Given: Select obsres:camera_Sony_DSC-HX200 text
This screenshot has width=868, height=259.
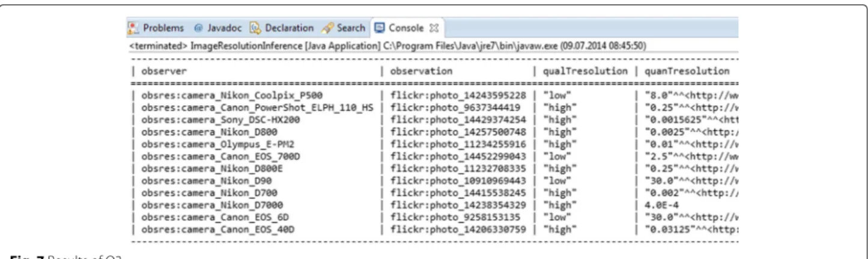Looking at the screenshot, I should (x=220, y=120).
